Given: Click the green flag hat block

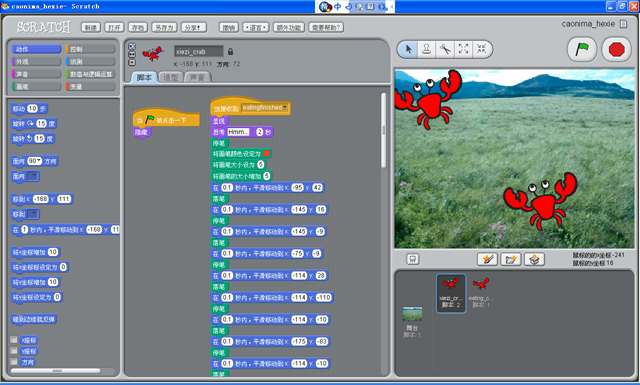Looking at the screenshot, I should pyautogui.click(x=166, y=118).
